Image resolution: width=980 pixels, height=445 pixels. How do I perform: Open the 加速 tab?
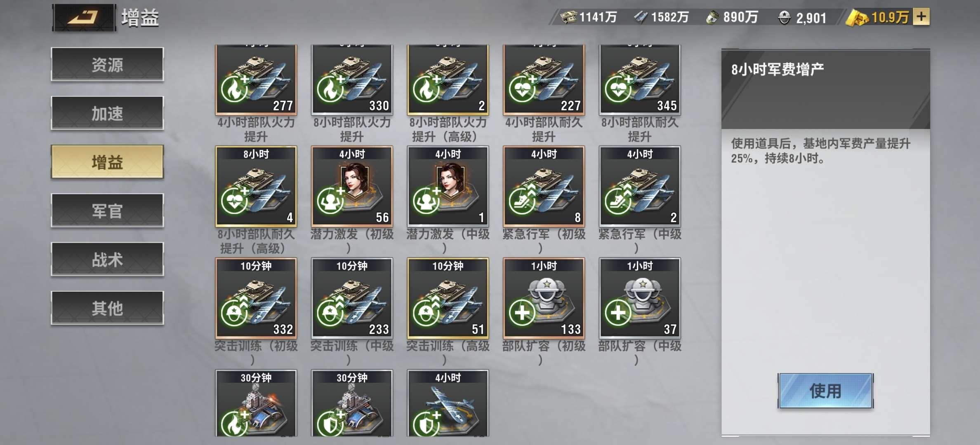point(107,113)
